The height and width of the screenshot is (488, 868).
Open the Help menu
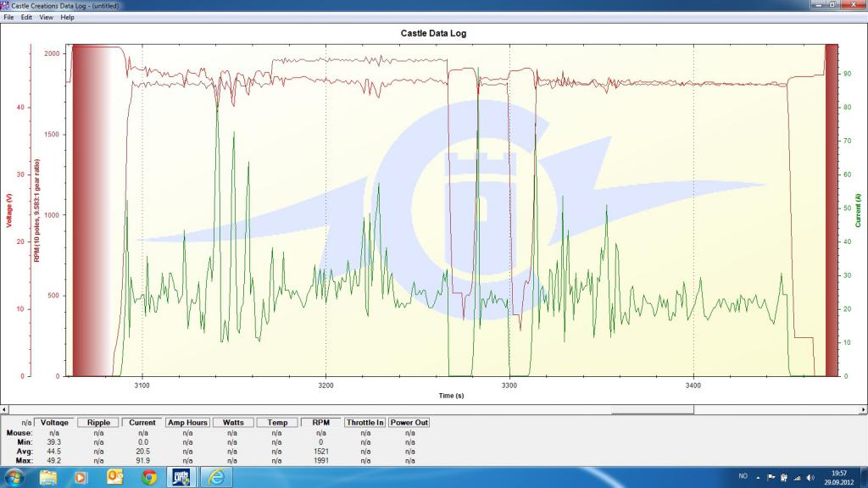[68, 17]
